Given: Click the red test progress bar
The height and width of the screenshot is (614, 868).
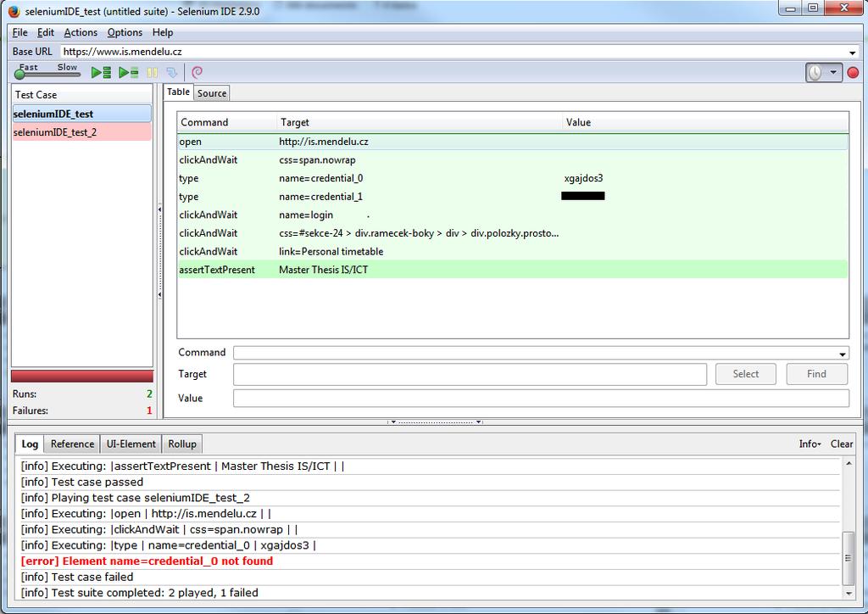Looking at the screenshot, I should click(82, 377).
